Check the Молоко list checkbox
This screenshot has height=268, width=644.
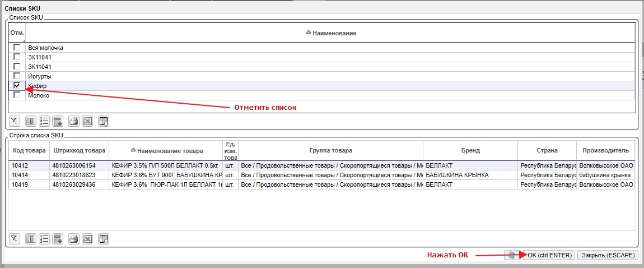tap(17, 95)
